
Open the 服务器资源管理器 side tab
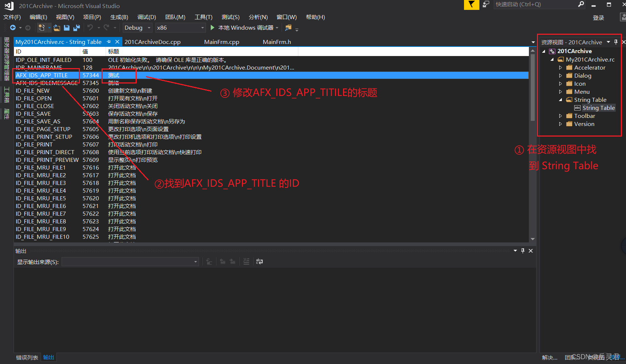(7, 59)
